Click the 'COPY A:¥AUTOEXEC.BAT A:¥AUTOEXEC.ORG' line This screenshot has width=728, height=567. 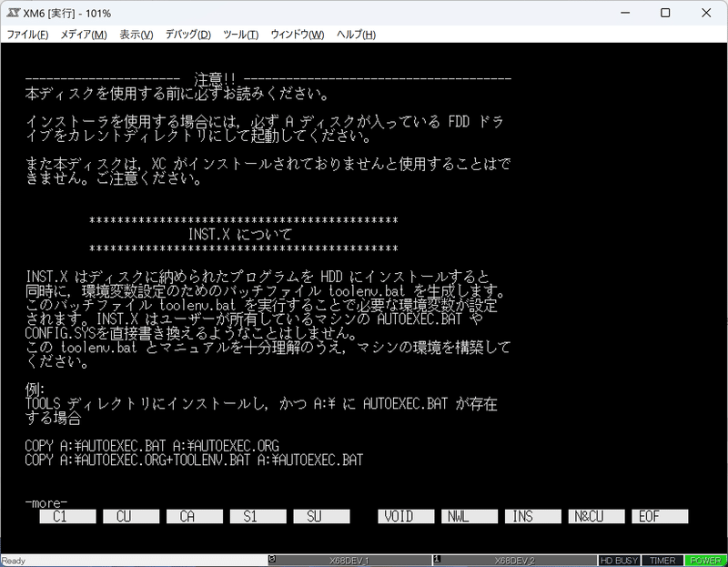click(152, 446)
